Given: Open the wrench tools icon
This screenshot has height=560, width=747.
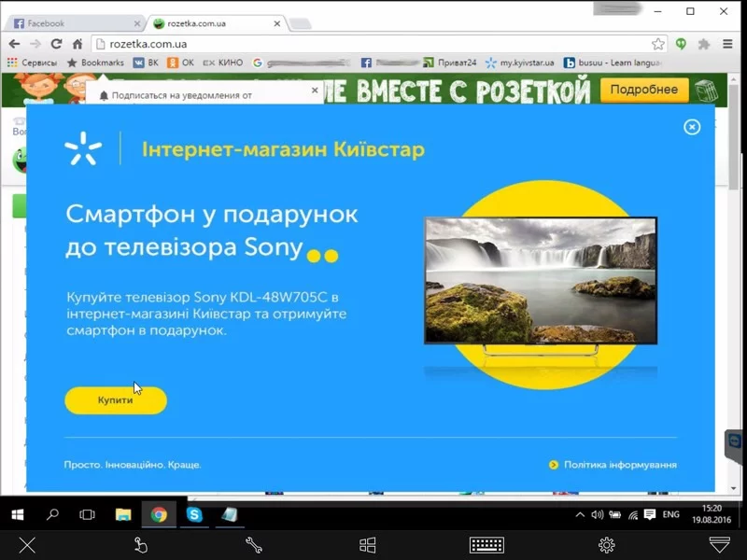Looking at the screenshot, I should click(x=253, y=545).
